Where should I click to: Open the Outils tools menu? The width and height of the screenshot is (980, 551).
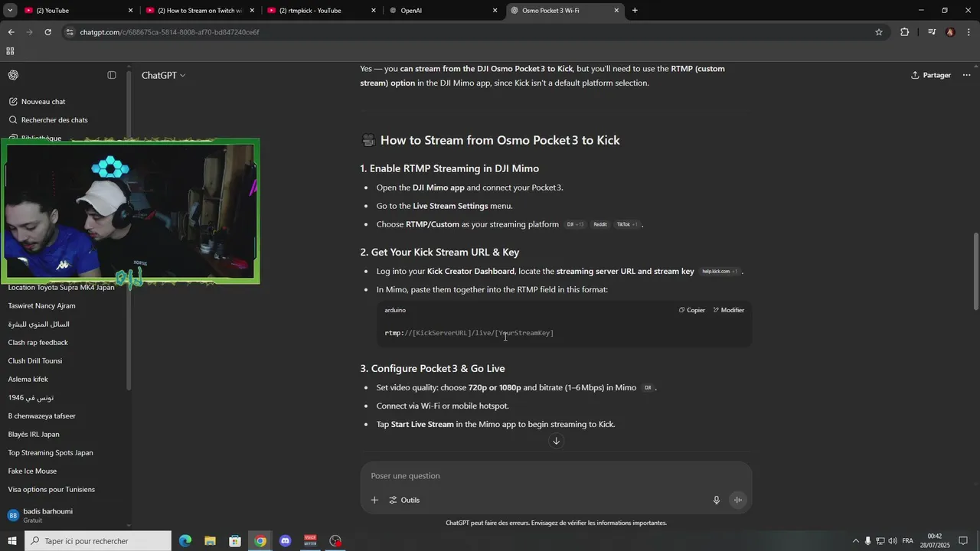point(404,500)
